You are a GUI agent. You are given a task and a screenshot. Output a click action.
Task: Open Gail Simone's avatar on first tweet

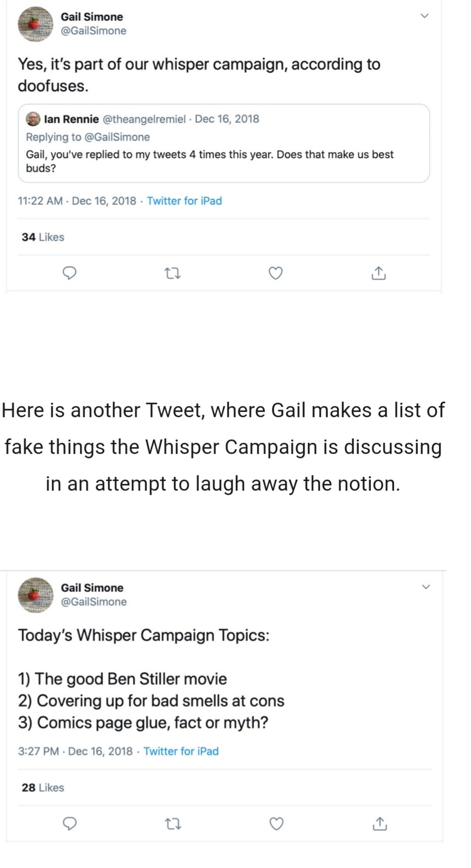[x=35, y=24]
